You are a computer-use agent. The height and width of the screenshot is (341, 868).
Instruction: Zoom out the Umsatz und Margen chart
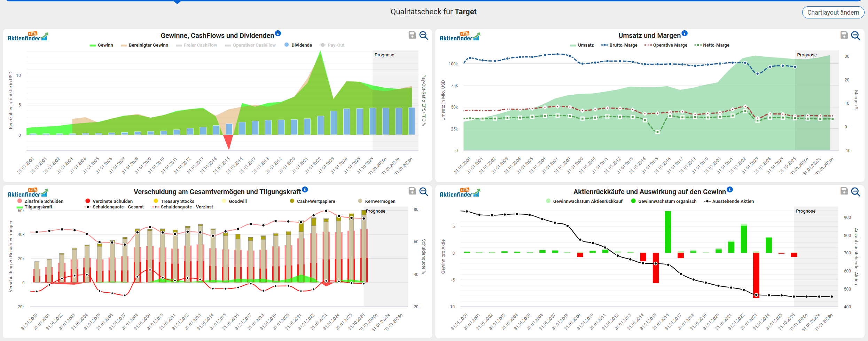click(x=855, y=35)
